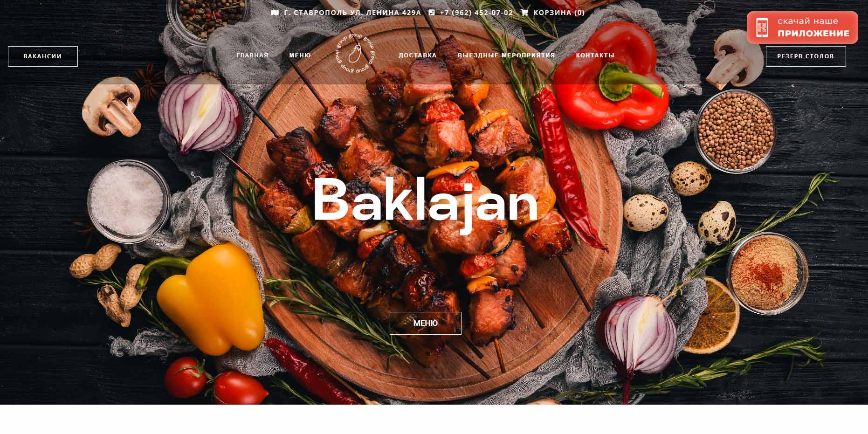868x434 pixels.
Task: Open the Вакансии button
Action: tap(43, 56)
